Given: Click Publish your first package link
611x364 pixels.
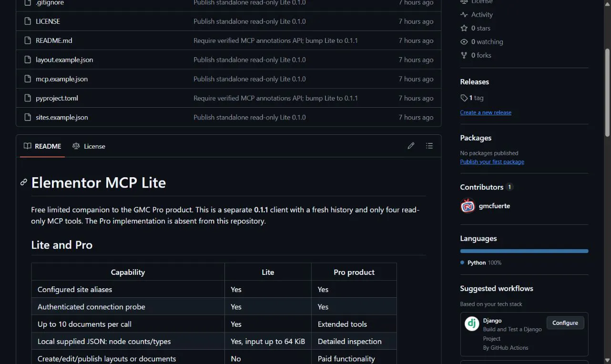Looking at the screenshot, I should pyautogui.click(x=492, y=162).
